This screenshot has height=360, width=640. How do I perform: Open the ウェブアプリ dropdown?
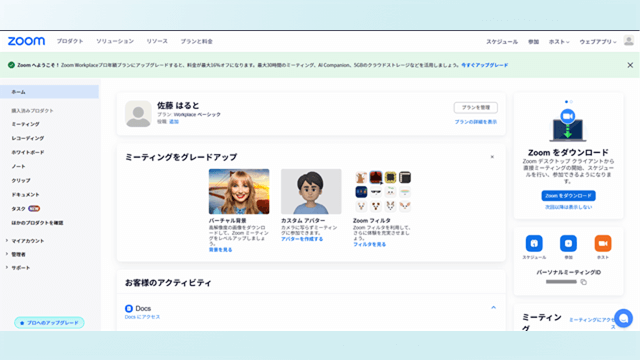(x=598, y=42)
